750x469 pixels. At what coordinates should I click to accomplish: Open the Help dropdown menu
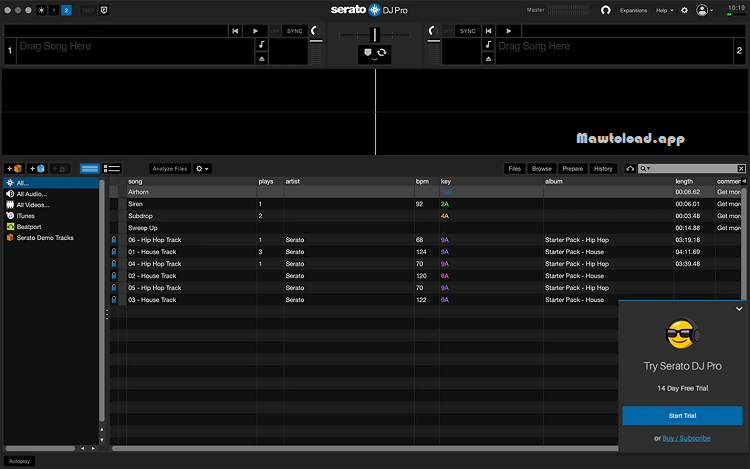pos(664,10)
